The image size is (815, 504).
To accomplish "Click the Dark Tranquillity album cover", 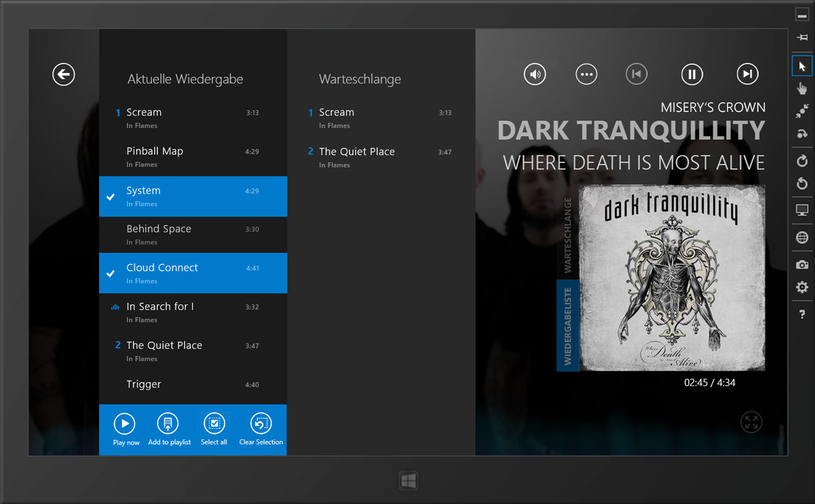I will point(671,278).
